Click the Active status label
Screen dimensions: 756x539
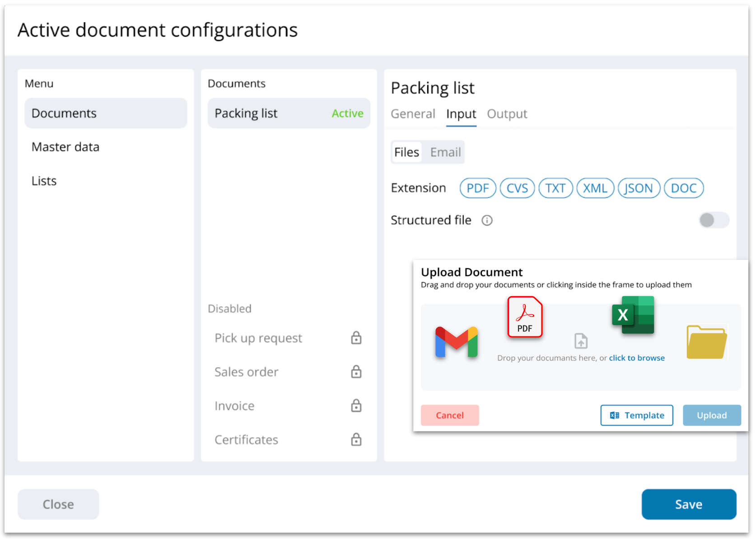pyautogui.click(x=347, y=113)
